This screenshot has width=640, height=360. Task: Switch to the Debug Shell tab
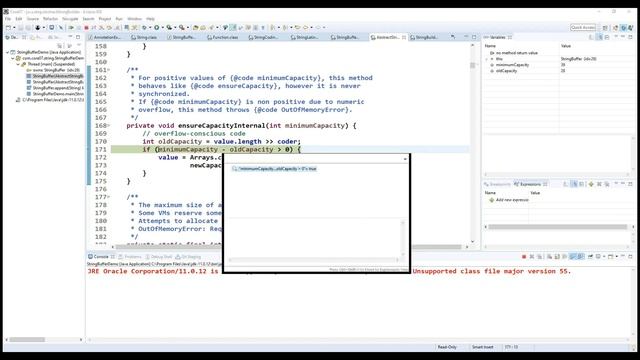[158, 257]
